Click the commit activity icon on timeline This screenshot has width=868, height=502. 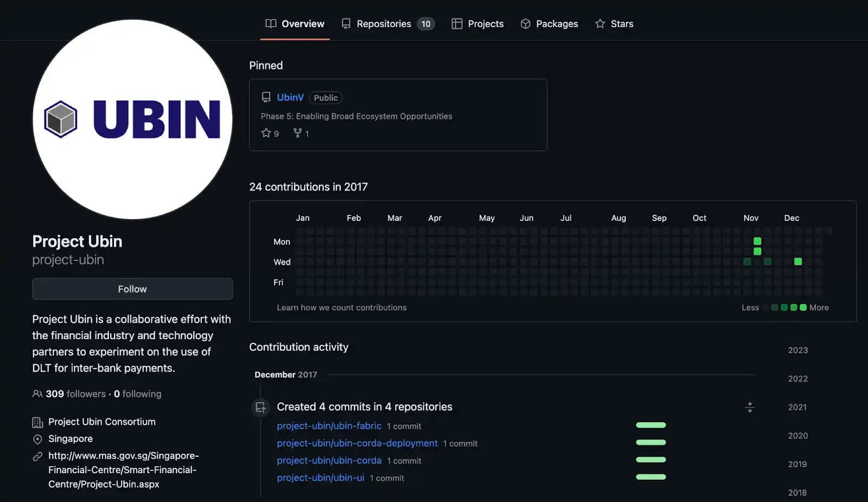(x=260, y=407)
